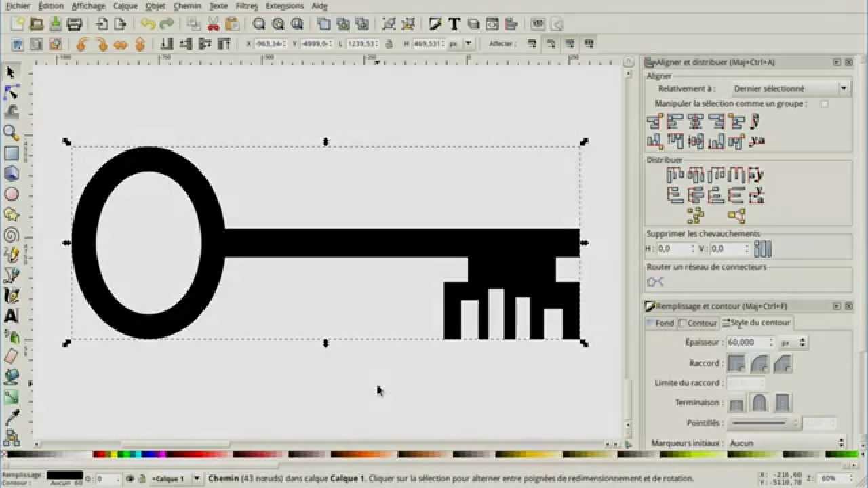Click the Undo arrow icon
868x488 pixels.
click(147, 24)
